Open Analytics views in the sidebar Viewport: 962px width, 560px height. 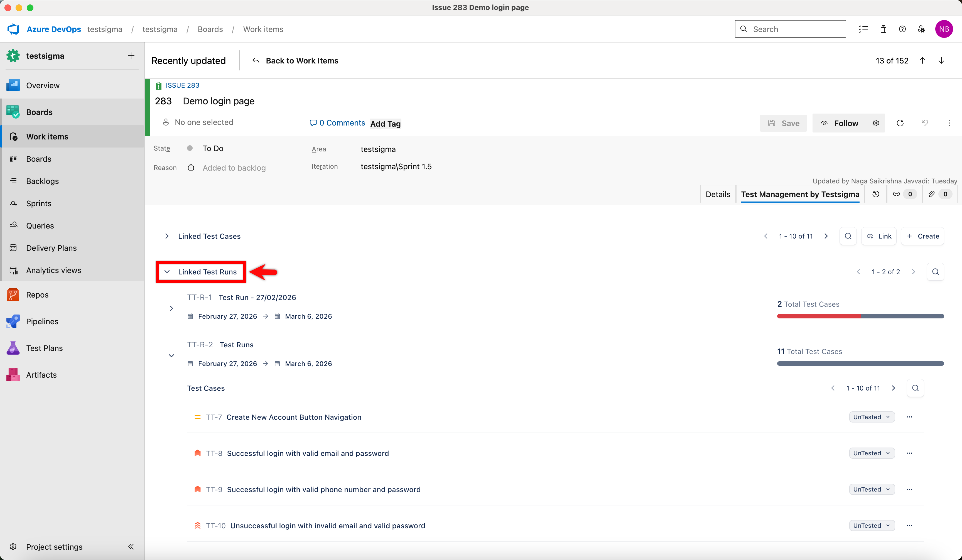[73, 270]
